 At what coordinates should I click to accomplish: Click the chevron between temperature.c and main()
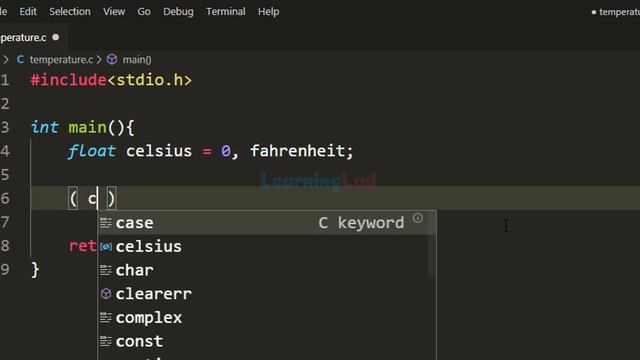pyautogui.click(x=99, y=60)
